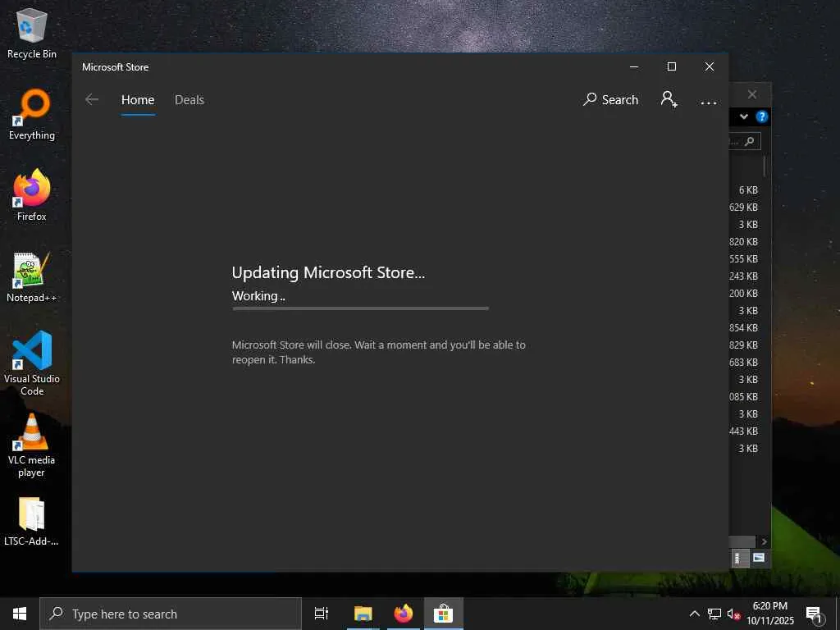Open Firefox from the taskbar

click(x=404, y=614)
